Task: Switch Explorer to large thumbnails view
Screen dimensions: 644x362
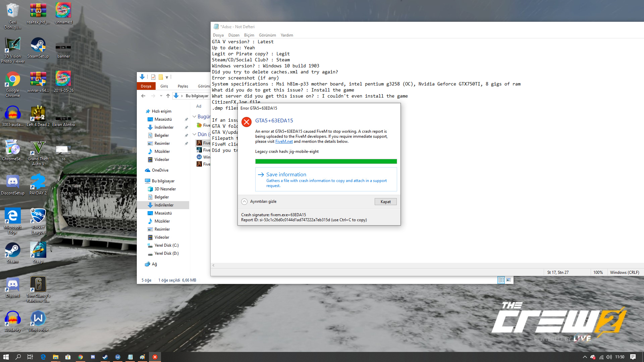Action: coord(508,280)
